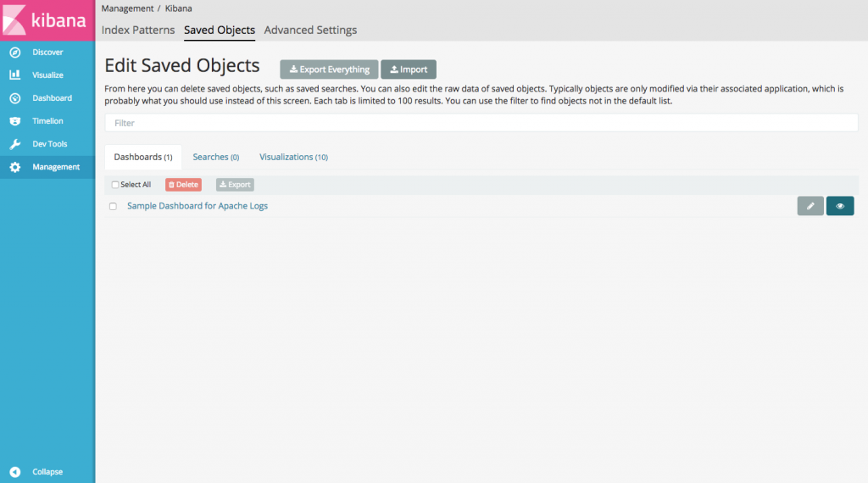Open Sample Dashboard for Apache Logs link
This screenshot has width=868, height=483.
(198, 206)
